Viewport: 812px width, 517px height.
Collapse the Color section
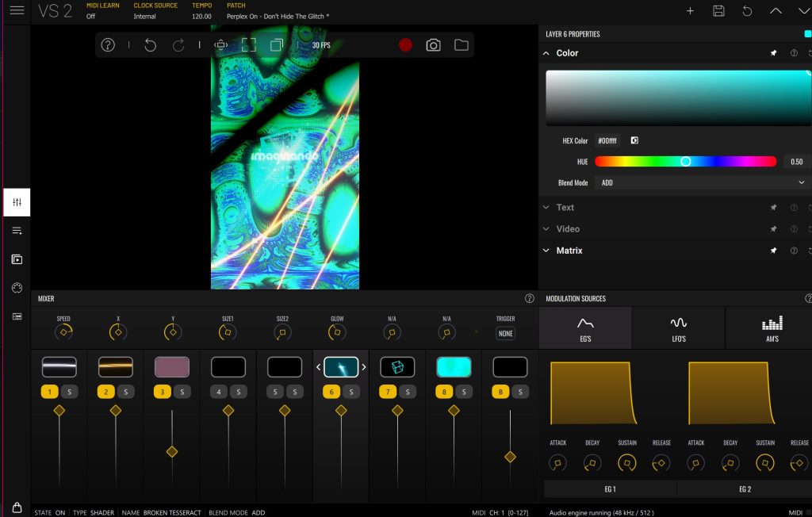(x=546, y=53)
